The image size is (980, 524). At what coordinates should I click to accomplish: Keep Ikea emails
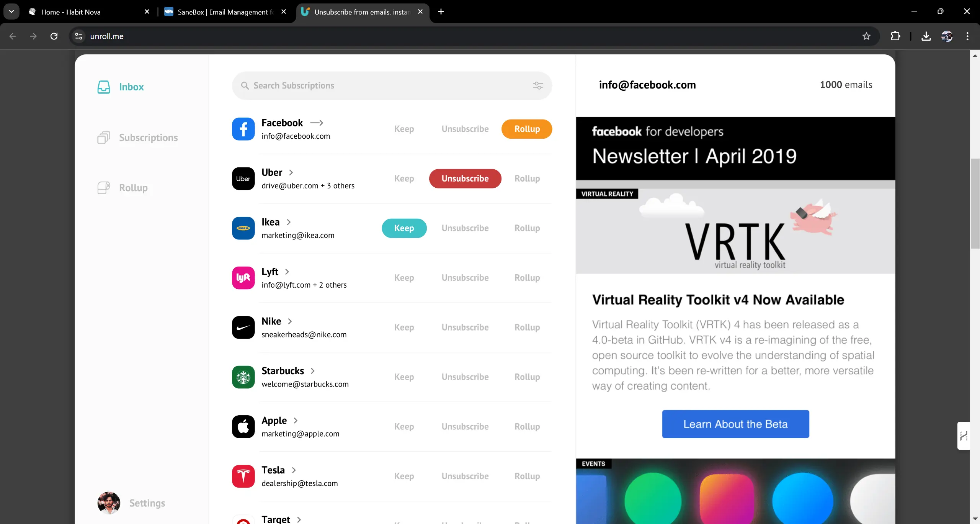(404, 228)
